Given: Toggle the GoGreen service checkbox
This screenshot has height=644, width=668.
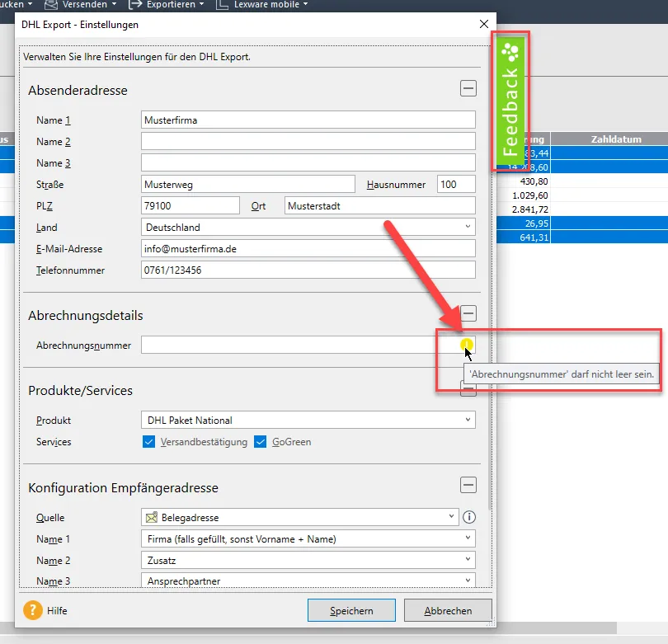Looking at the screenshot, I should [261, 442].
